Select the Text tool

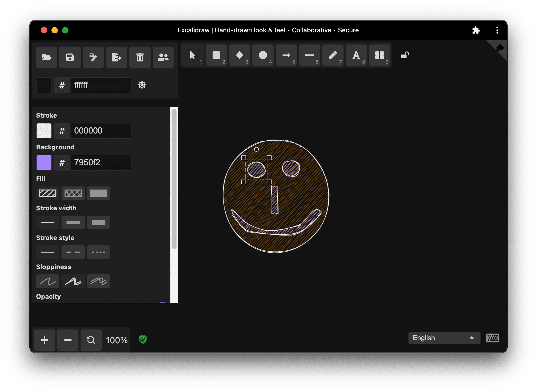click(356, 56)
